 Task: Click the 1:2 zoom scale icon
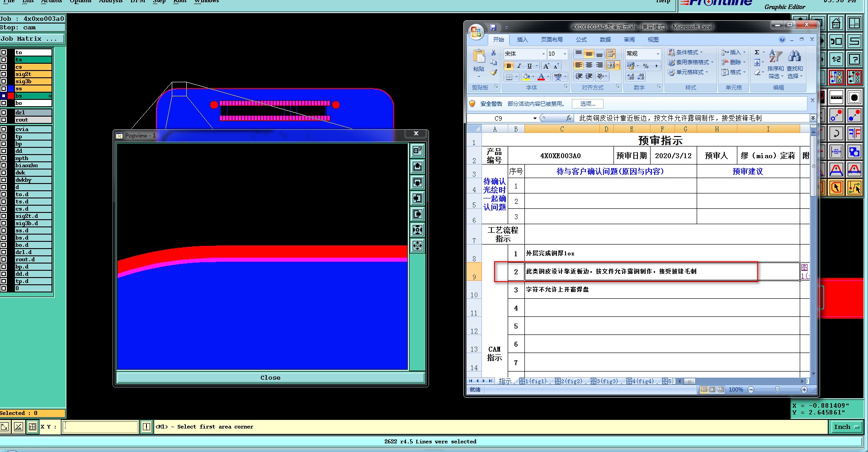point(836,59)
